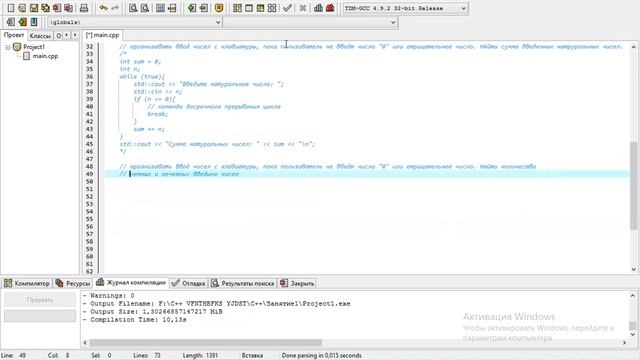Click the Find magnifier icon
Screen dimensions: 640x360
(x=133, y=8)
